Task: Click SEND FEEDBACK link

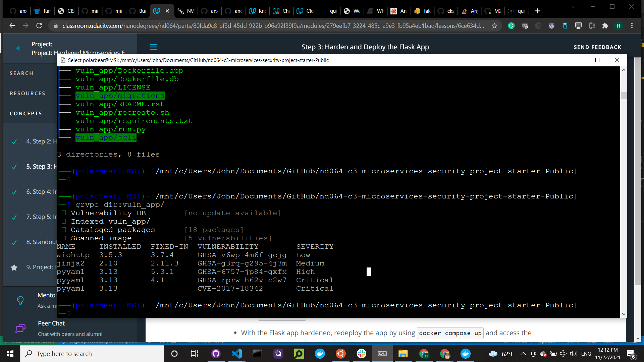Action: 597,47
